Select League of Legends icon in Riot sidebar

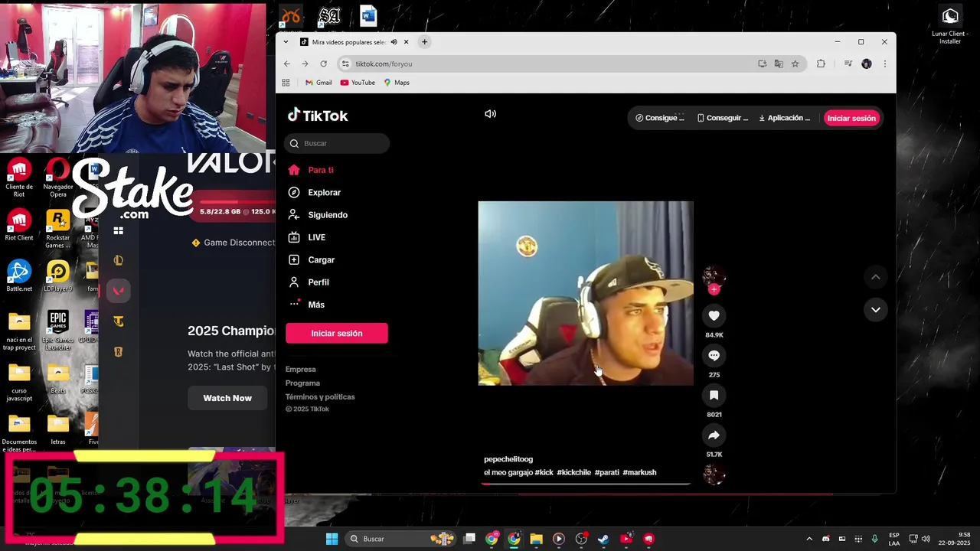point(118,260)
